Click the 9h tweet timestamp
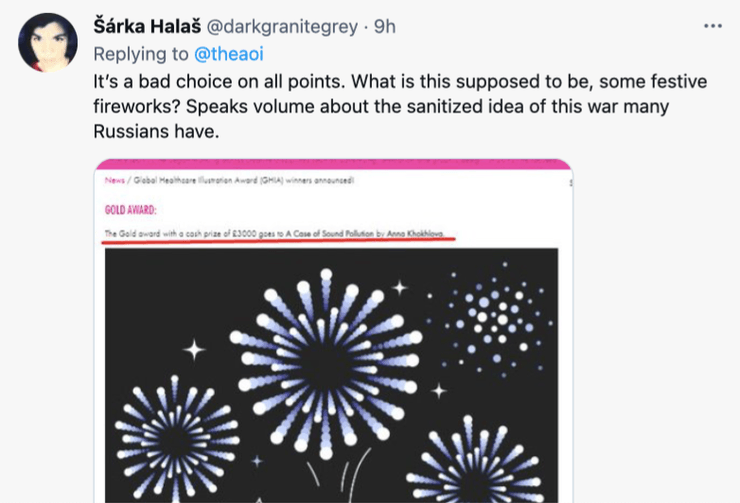Screen dimensions: 740x503 pyautogui.click(x=385, y=27)
